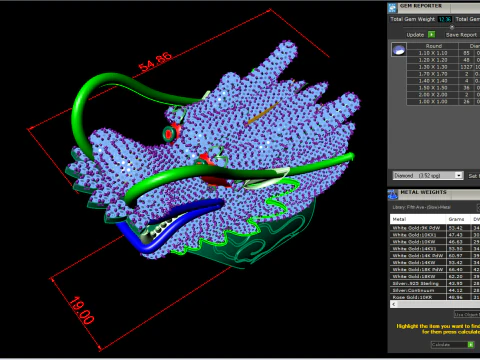Screen dimensions: 480x360
Task: Select the White Gold:14KX1 row
Action: click(435, 249)
